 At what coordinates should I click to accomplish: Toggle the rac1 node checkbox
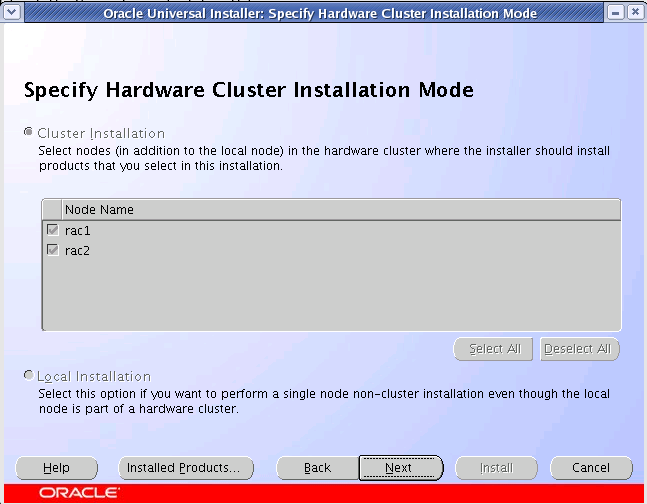click(x=53, y=230)
